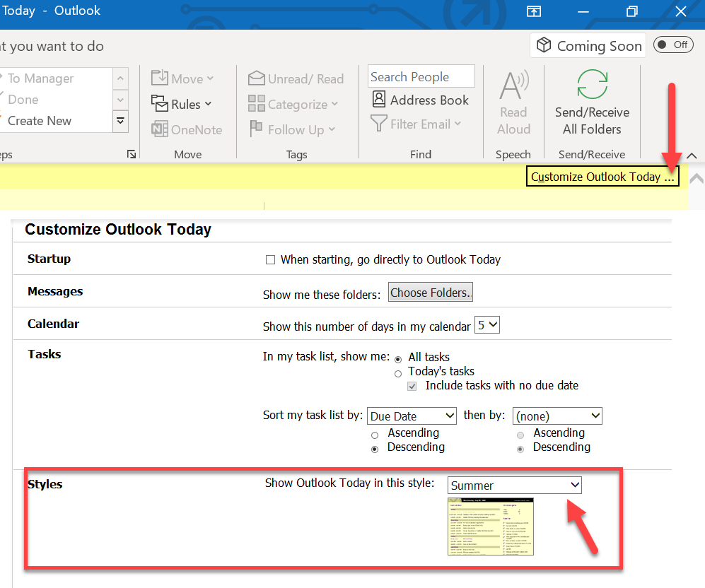Send item to OneNote

[187, 130]
